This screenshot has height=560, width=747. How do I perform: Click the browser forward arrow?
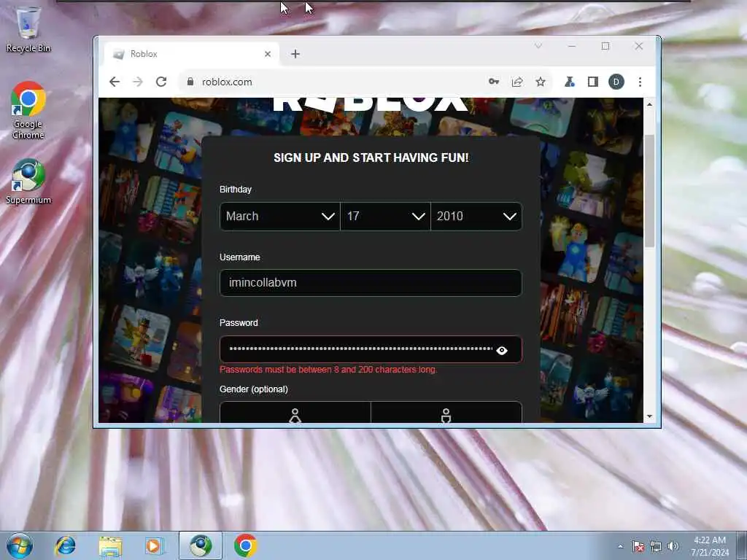coord(138,82)
